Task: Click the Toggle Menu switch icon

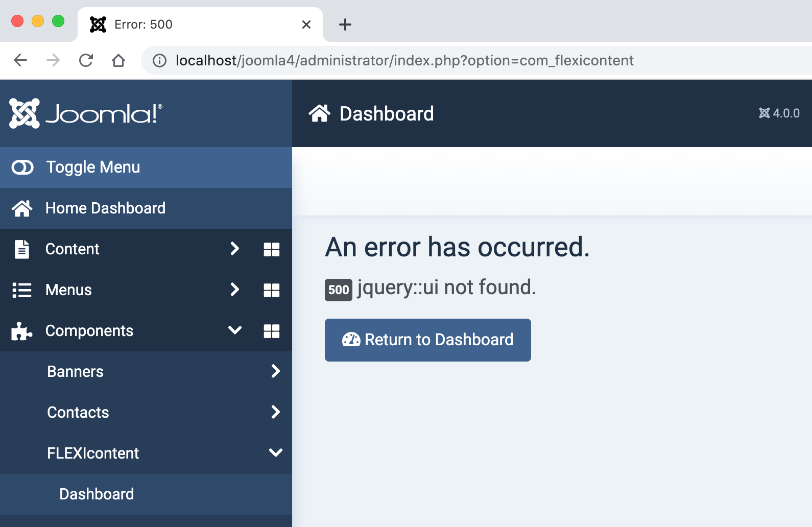Action: tap(22, 167)
